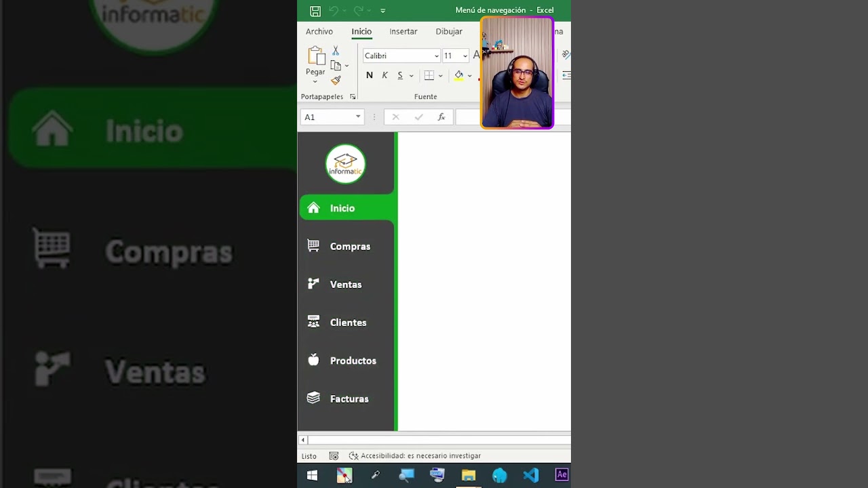Open the Archivo tab
The image size is (868, 488).
319,31
